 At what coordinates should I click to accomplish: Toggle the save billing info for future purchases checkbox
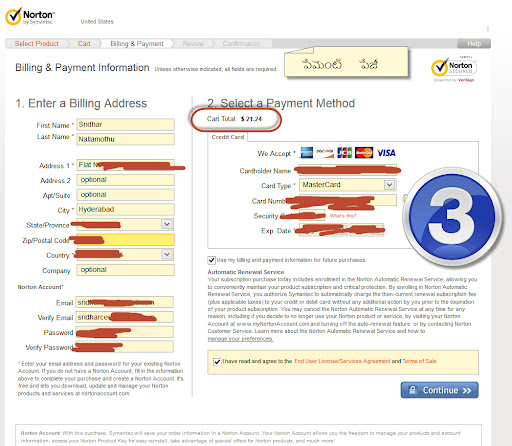pyautogui.click(x=211, y=260)
